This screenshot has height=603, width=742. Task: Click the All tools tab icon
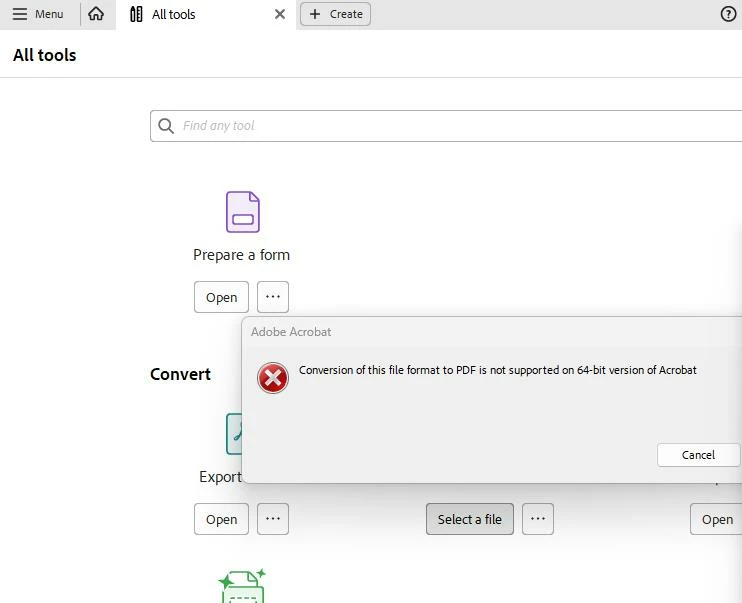pyautogui.click(x=136, y=14)
